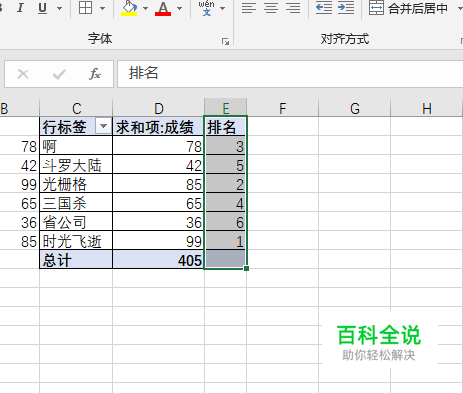Click rank cell in 光栅格 row
Screen dimensions: 463x393
tap(226, 183)
